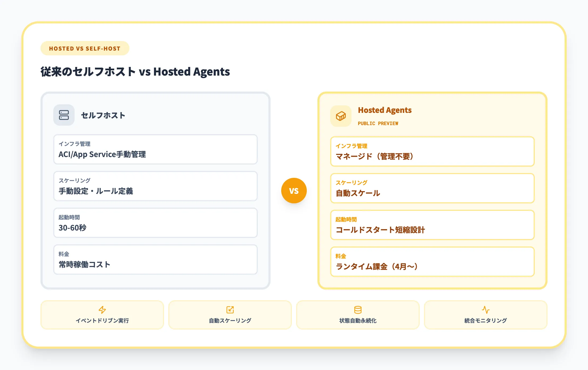
Task: Click the external-link icon above 自動スケーリング
Action: pos(230,309)
